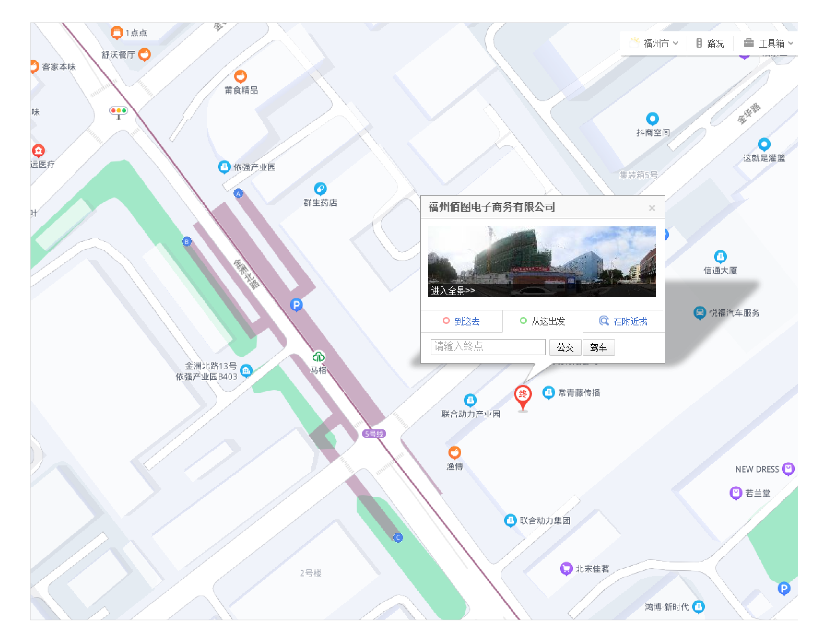824x644 pixels.
Task: Open the 福州市 city dropdown
Action: (x=654, y=43)
